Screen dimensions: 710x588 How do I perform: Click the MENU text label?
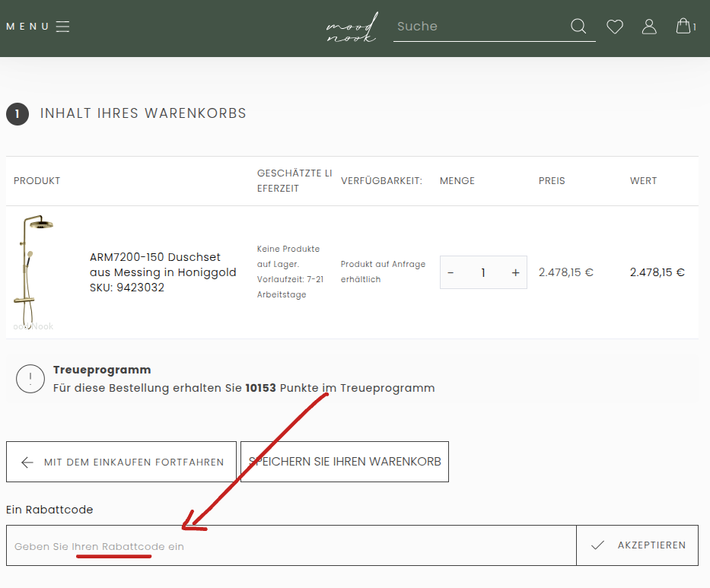[27, 27]
